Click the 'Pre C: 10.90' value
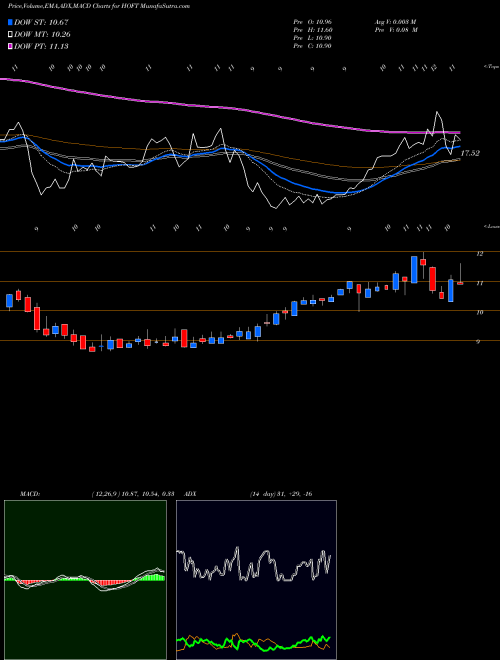The height and width of the screenshot is (660, 500). click(313, 46)
